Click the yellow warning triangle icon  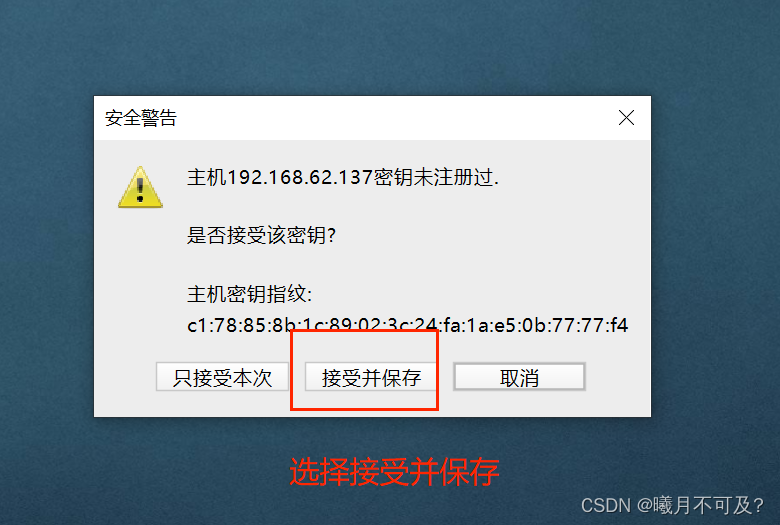pyautogui.click(x=140, y=187)
